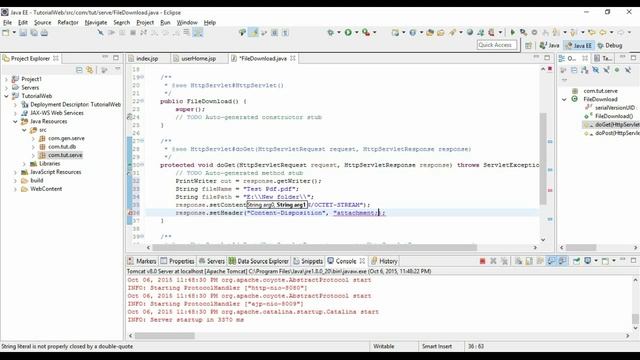Toggle Hide Fields in Outline toolbar
640x360 pixels.
[596, 70]
